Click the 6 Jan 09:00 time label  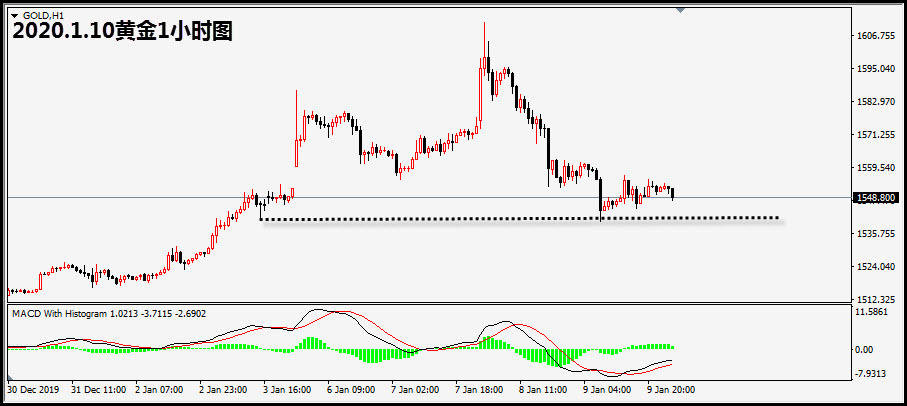pos(350,389)
